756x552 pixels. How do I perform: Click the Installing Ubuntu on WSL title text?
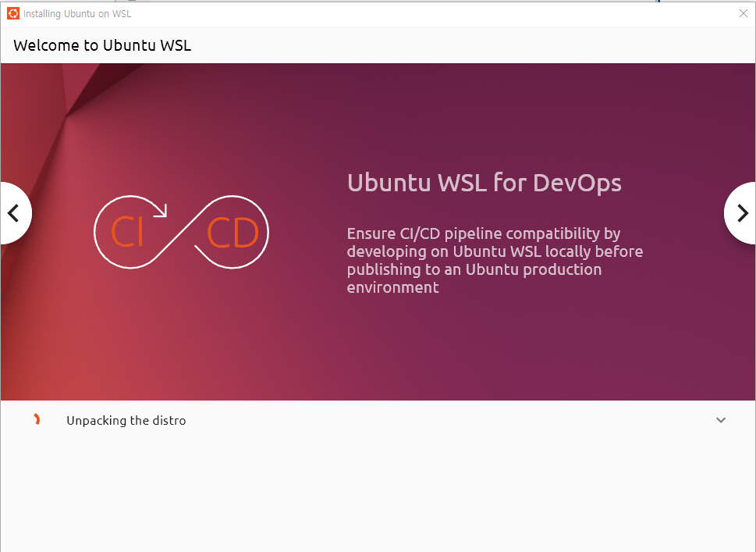click(76, 13)
